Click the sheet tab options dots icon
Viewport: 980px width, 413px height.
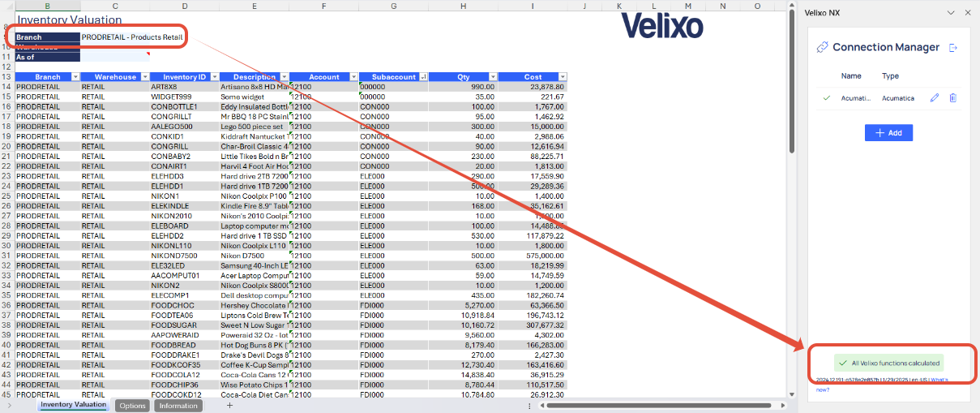pyautogui.click(x=529, y=406)
